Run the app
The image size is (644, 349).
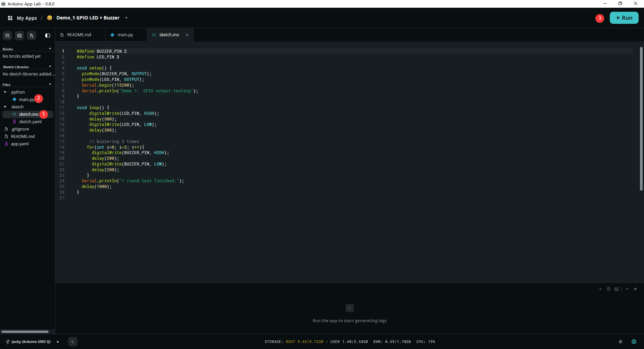624,18
